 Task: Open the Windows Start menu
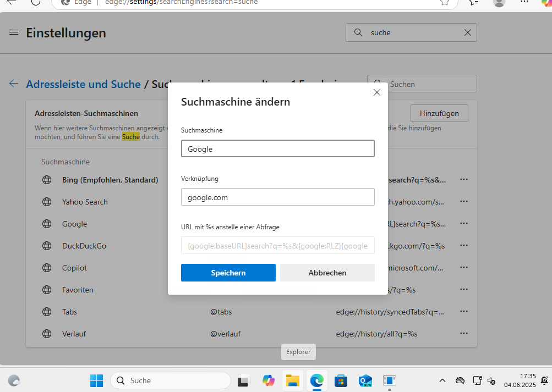[x=96, y=380]
